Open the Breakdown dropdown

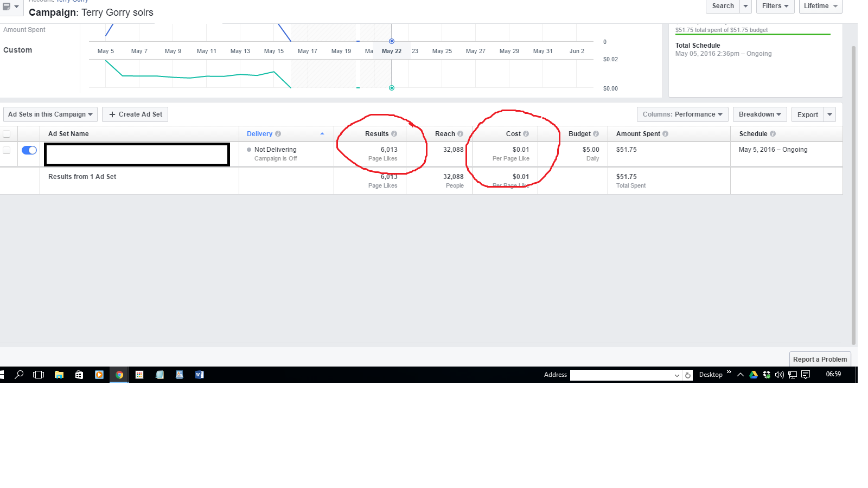[759, 114]
